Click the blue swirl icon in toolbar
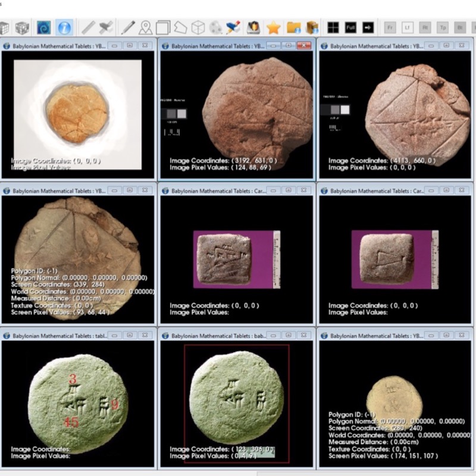 pyautogui.click(x=43, y=27)
